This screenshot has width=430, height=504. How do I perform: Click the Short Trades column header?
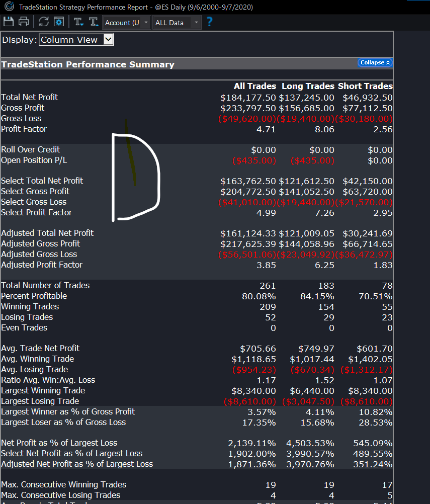[366, 86]
